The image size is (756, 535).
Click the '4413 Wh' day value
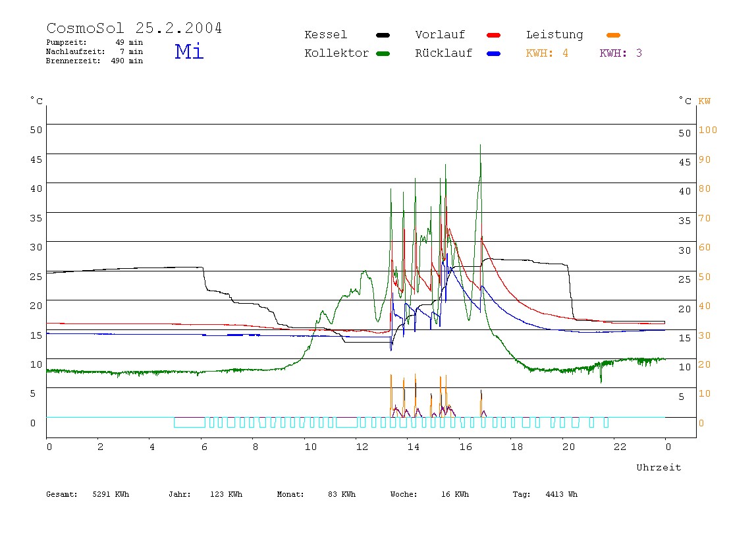point(561,494)
